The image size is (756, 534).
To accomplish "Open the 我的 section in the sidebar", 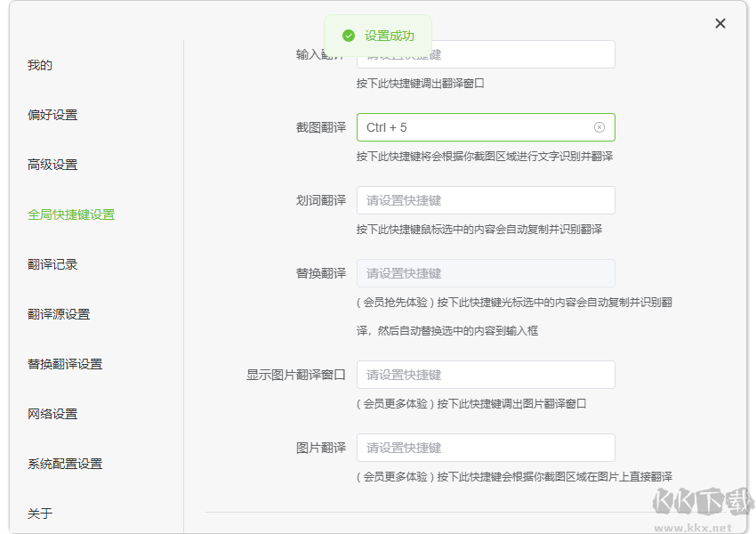I will [x=37, y=65].
